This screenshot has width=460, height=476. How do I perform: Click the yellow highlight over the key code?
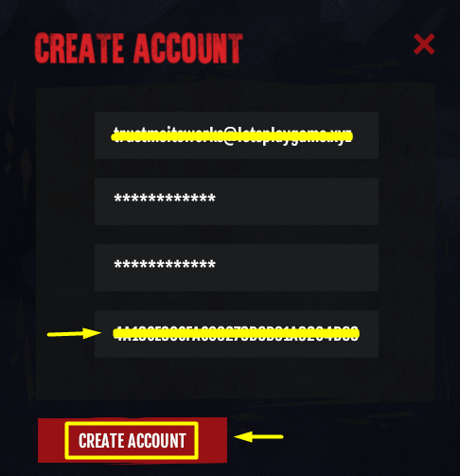tap(236, 333)
